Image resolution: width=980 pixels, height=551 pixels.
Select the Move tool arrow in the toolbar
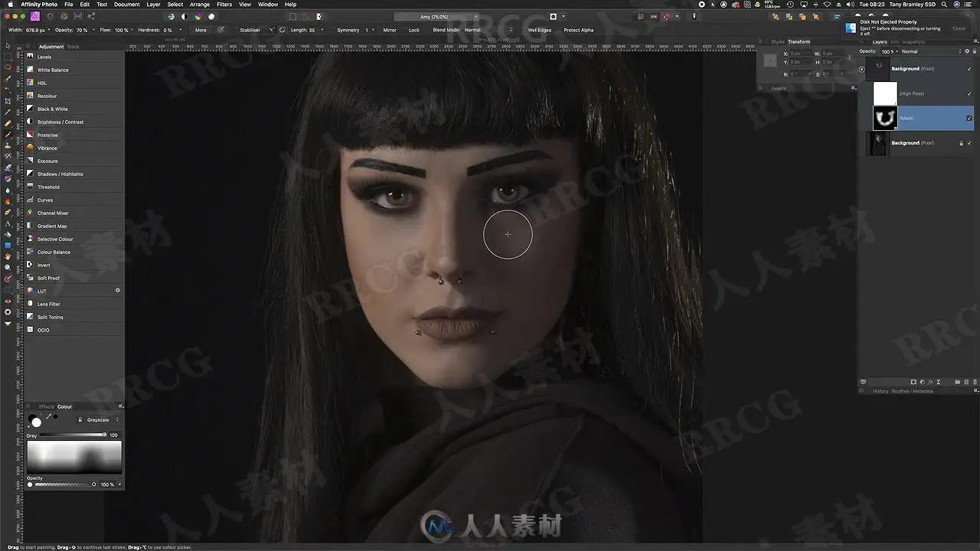coord(8,45)
